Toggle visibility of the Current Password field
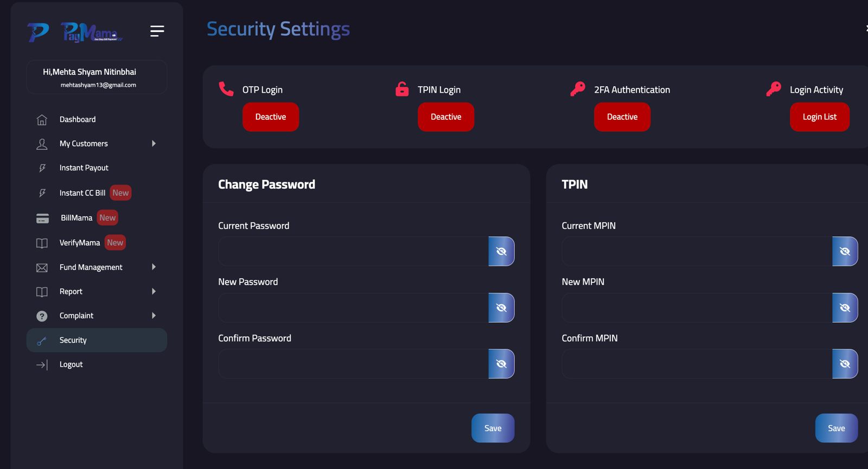This screenshot has height=469, width=868. tap(501, 252)
